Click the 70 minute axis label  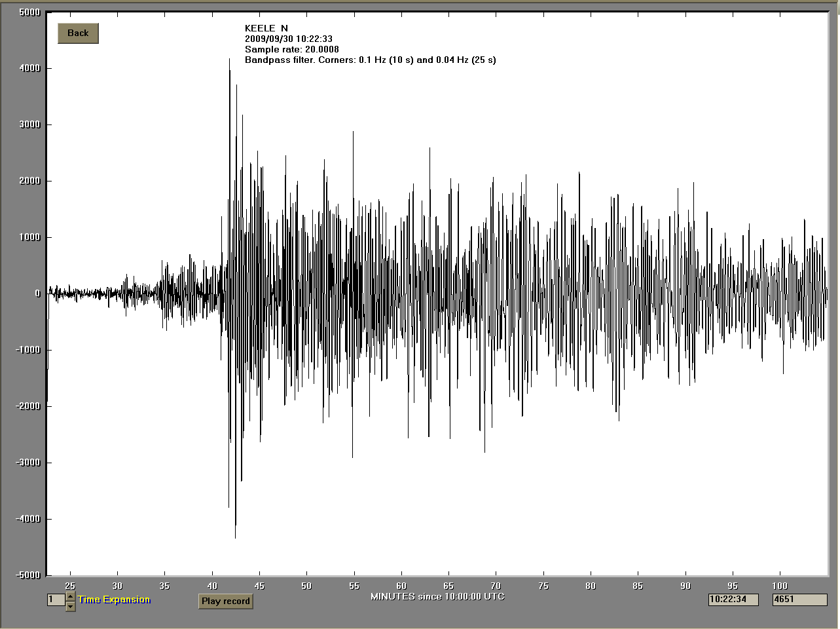click(496, 586)
